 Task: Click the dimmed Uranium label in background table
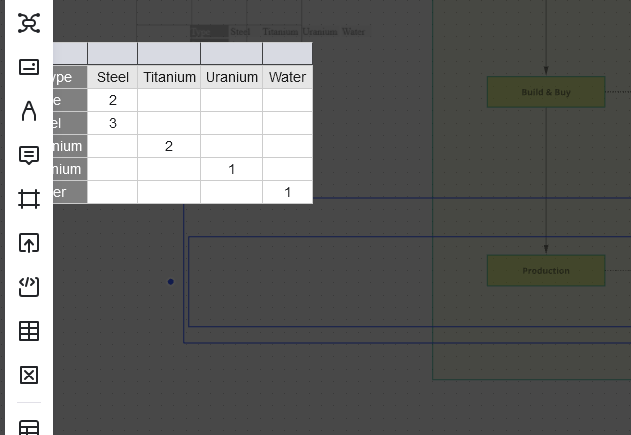(320, 32)
